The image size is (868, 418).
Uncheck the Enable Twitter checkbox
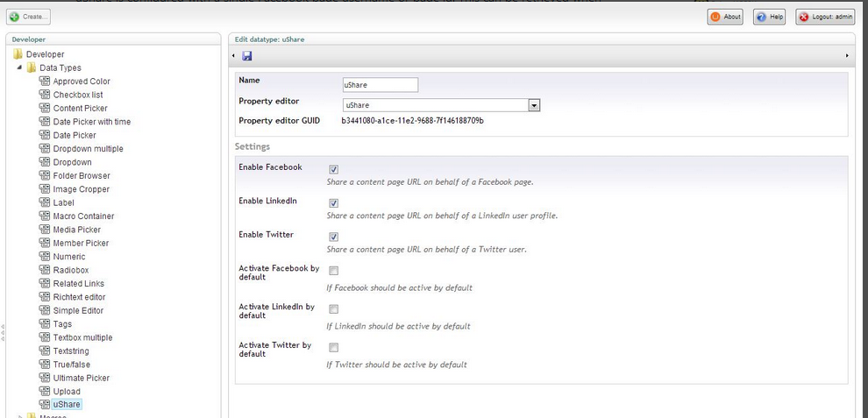334,237
